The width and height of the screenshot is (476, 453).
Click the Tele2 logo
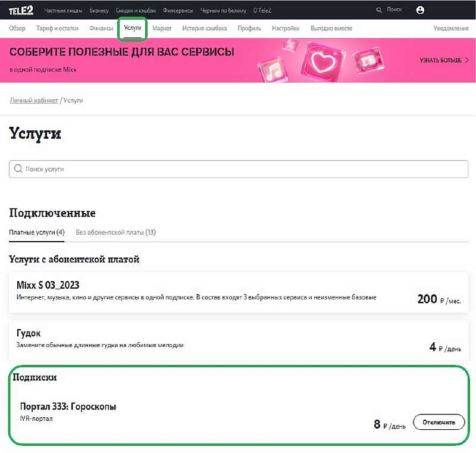21,10
